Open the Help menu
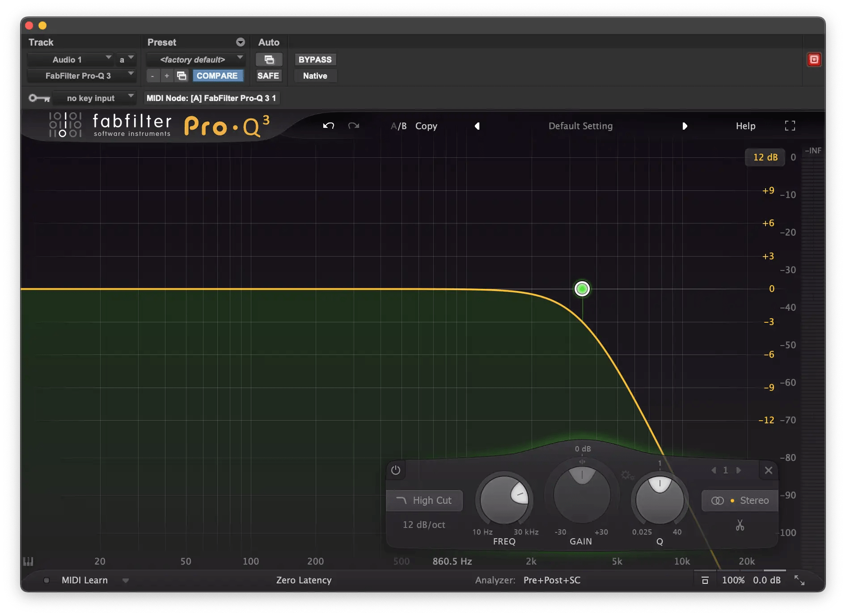This screenshot has height=616, width=846. 745,126
